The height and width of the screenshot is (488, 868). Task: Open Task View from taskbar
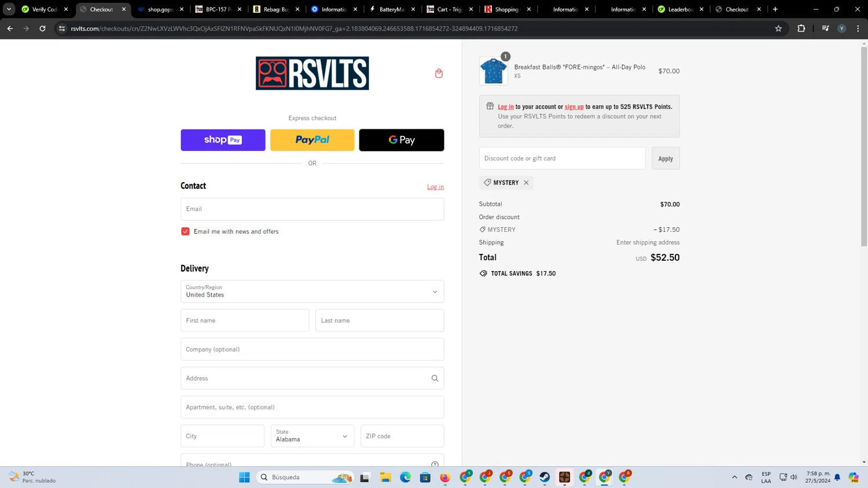pyautogui.click(x=365, y=477)
